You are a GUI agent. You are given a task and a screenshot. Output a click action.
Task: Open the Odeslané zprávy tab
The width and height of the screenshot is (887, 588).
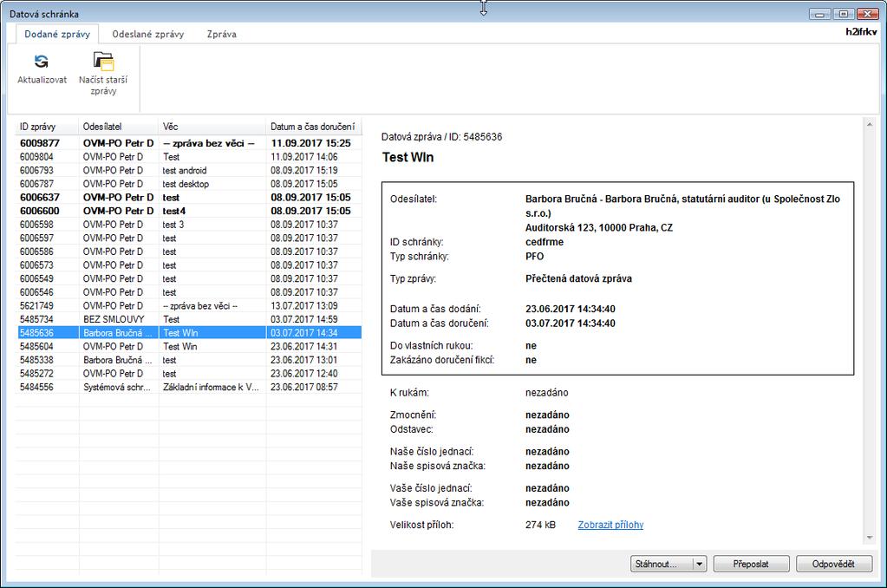coord(148,34)
